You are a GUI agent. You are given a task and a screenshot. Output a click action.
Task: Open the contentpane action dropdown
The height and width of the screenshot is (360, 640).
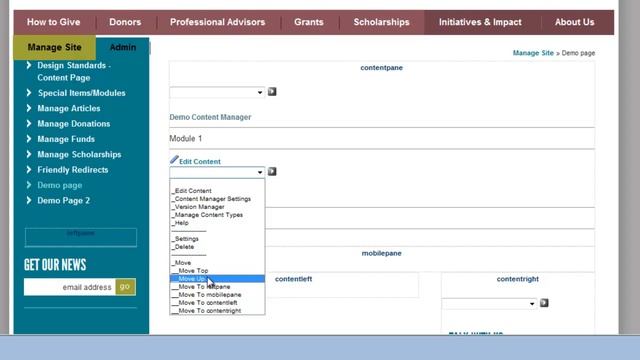(217, 92)
